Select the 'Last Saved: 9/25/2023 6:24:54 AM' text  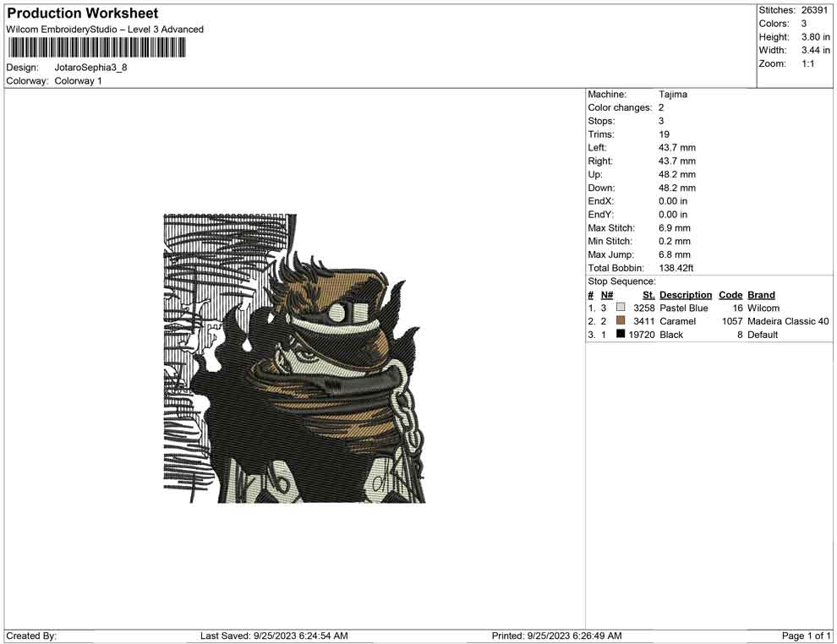[x=274, y=636]
